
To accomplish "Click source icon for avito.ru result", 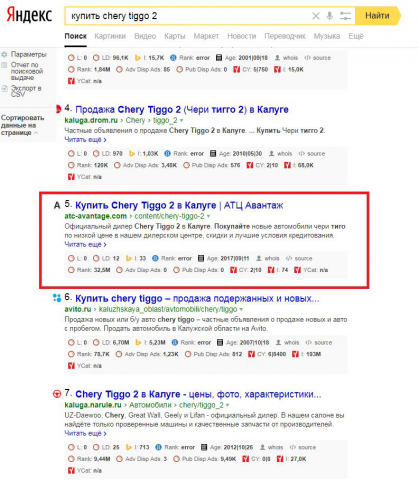I will tap(309, 342).
